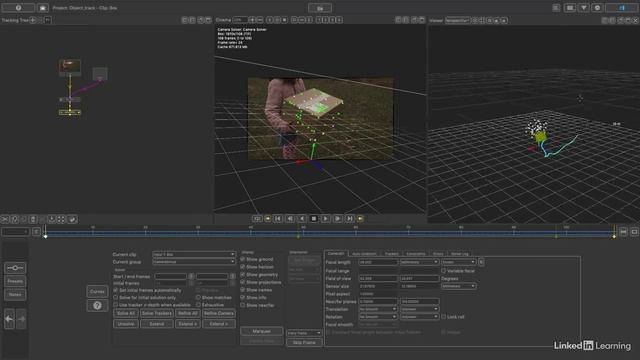This screenshot has width=640, height=360.
Task: Play forward with the play button
Action: [x=326, y=219]
